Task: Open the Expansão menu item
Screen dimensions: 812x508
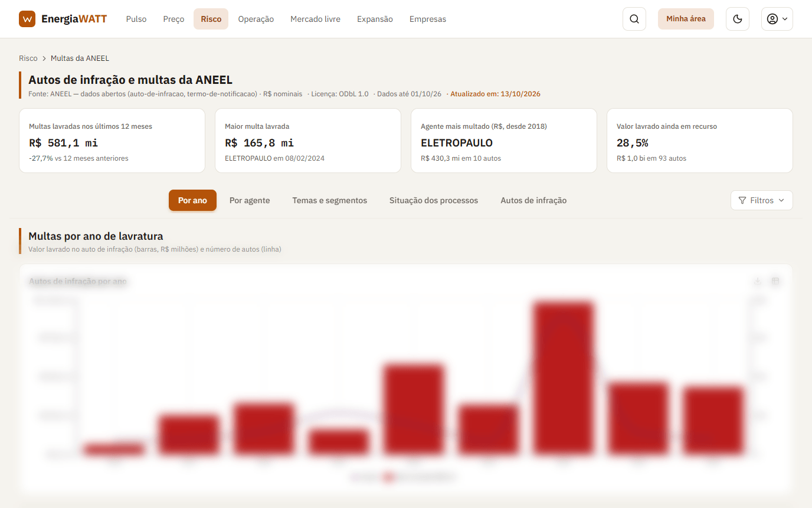Action: tap(375, 19)
